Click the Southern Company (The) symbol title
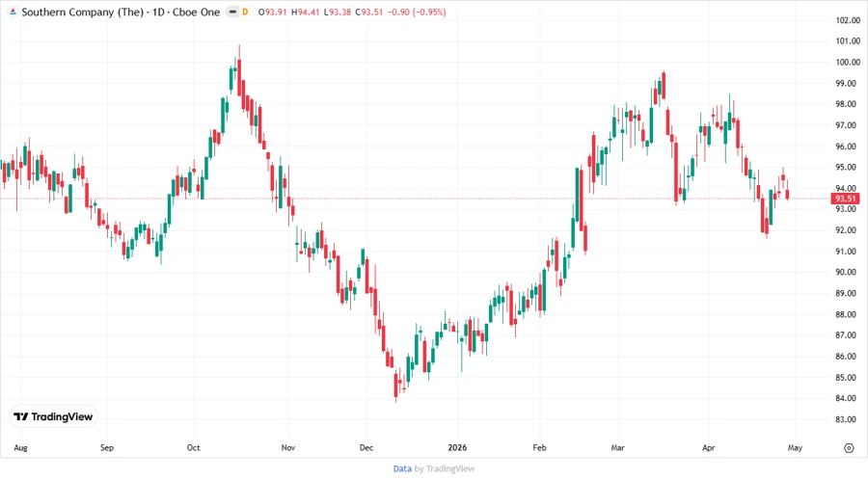 tap(83, 12)
